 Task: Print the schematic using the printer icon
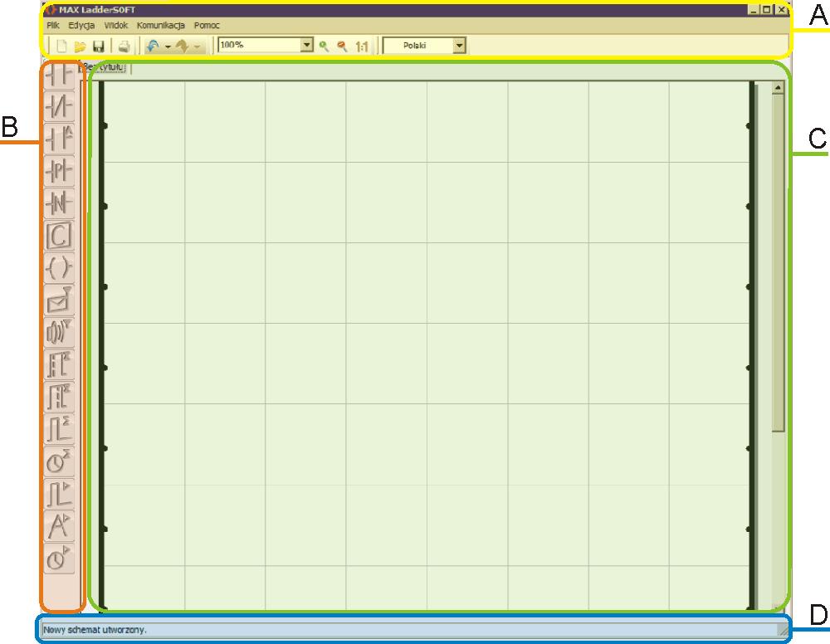tap(124, 46)
